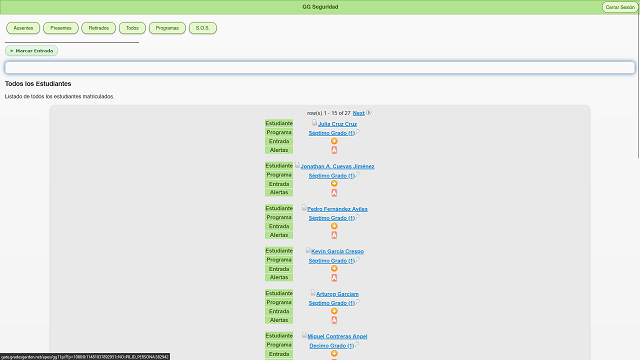Open the S.O.S. tab
This screenshot has width=640, height=360.
[202, 28]
